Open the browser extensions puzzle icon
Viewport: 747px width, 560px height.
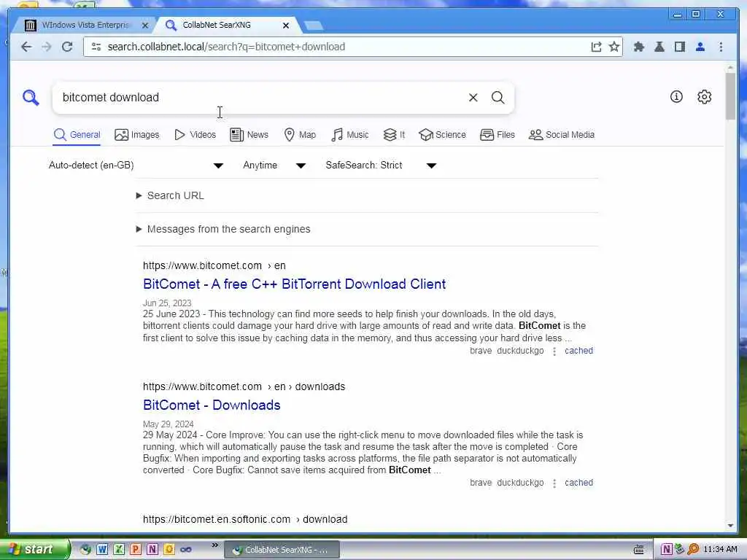[x=639, y=47]
